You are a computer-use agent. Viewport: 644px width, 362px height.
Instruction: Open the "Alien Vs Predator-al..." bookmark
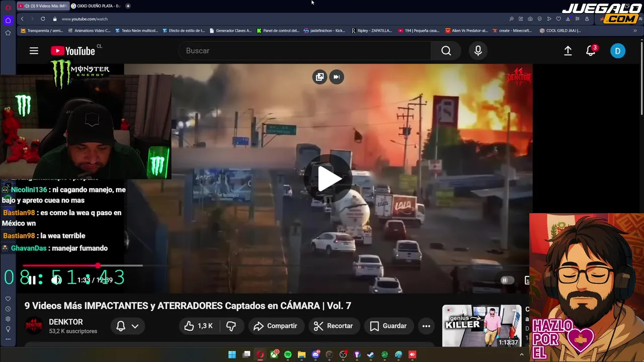click(466, 31)
